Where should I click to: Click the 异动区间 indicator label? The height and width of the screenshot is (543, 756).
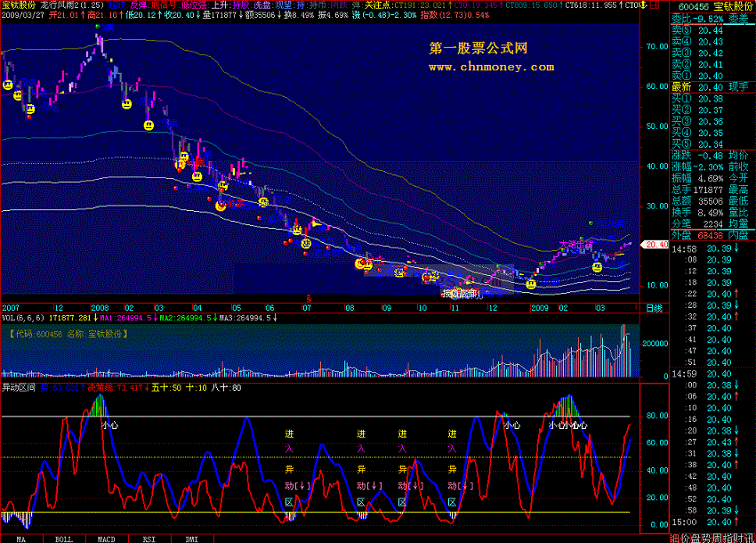click(x=19, y=388)
